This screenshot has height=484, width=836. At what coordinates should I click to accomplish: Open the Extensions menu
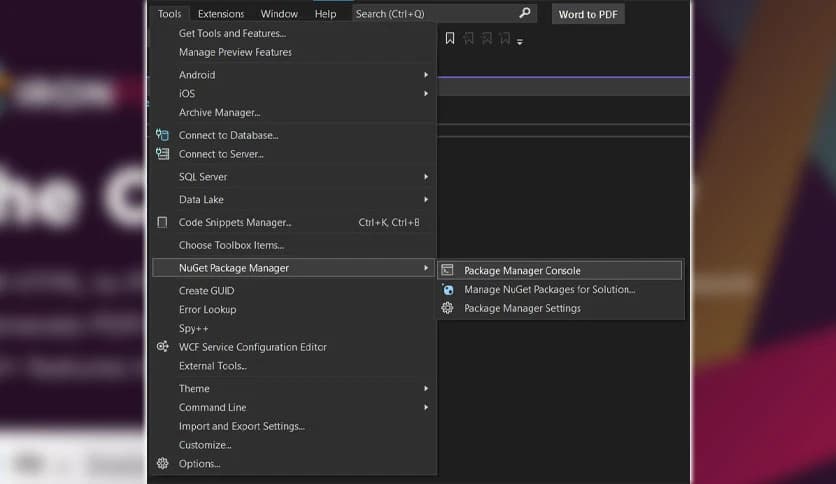click(x=220, y=14)
